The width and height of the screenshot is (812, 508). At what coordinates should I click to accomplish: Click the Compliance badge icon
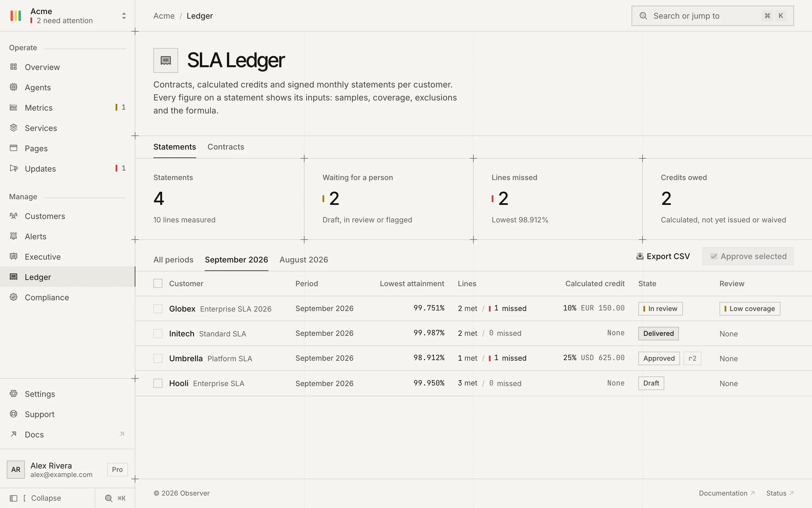(14, 297)
